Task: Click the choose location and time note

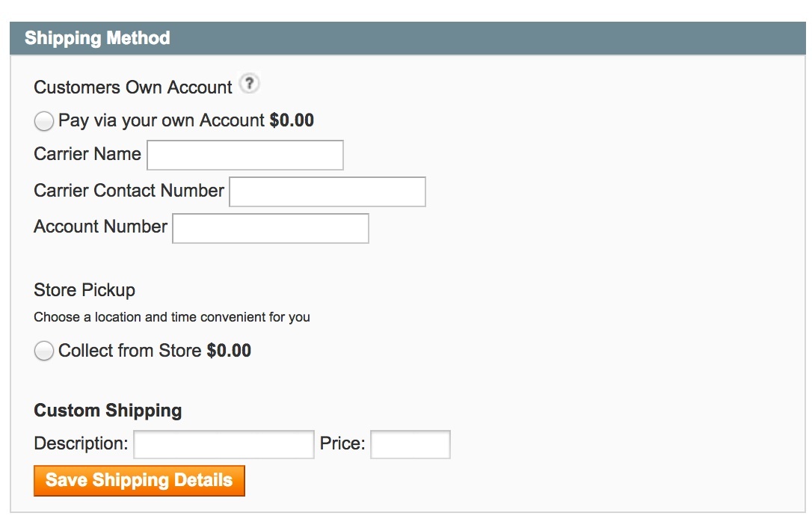Action: [x=172, y=317]
